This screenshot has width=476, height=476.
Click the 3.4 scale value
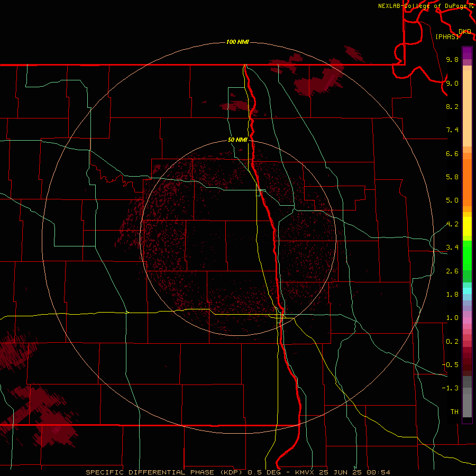pos(452,248)
